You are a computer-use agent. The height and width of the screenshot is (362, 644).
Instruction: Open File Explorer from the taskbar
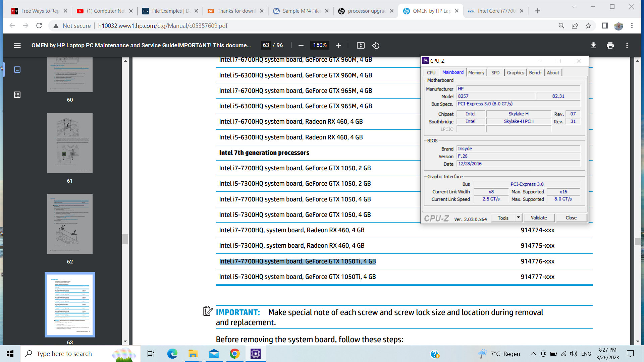[193, 354]
